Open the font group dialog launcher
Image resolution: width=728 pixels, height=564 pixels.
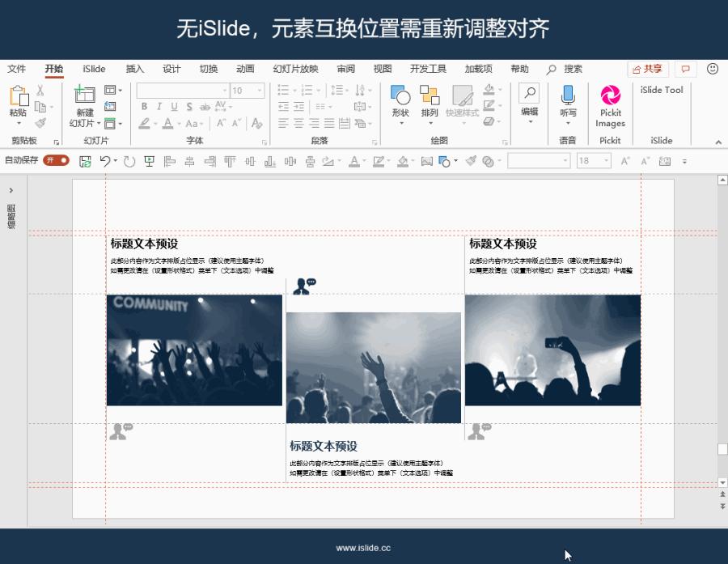(265, 142)
